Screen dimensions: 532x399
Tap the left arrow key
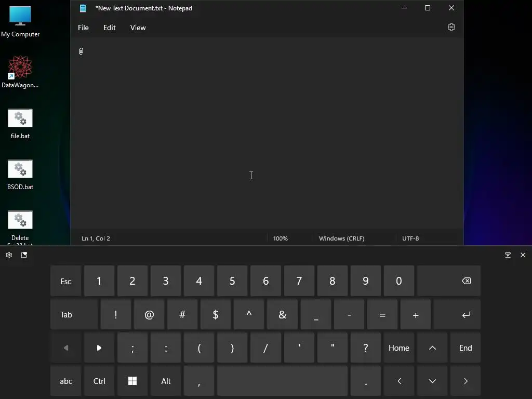[399, 381]
